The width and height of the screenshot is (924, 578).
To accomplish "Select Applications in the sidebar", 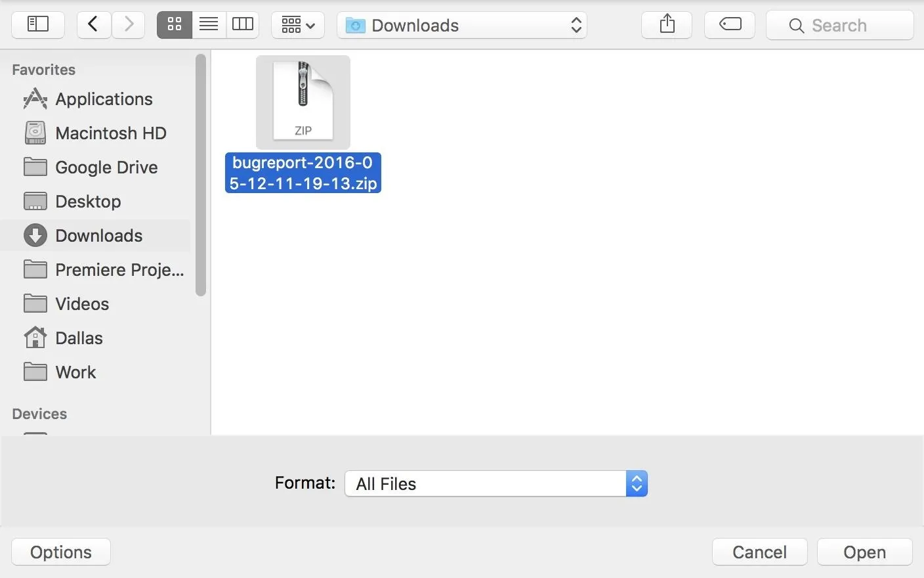I will (x=96, y=99).
